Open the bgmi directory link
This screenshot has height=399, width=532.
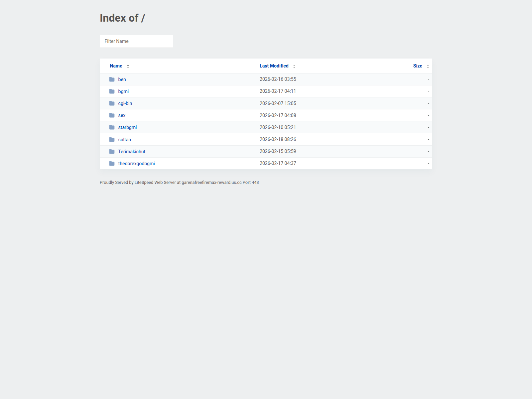pyautogui.click(x=123, y=91)
